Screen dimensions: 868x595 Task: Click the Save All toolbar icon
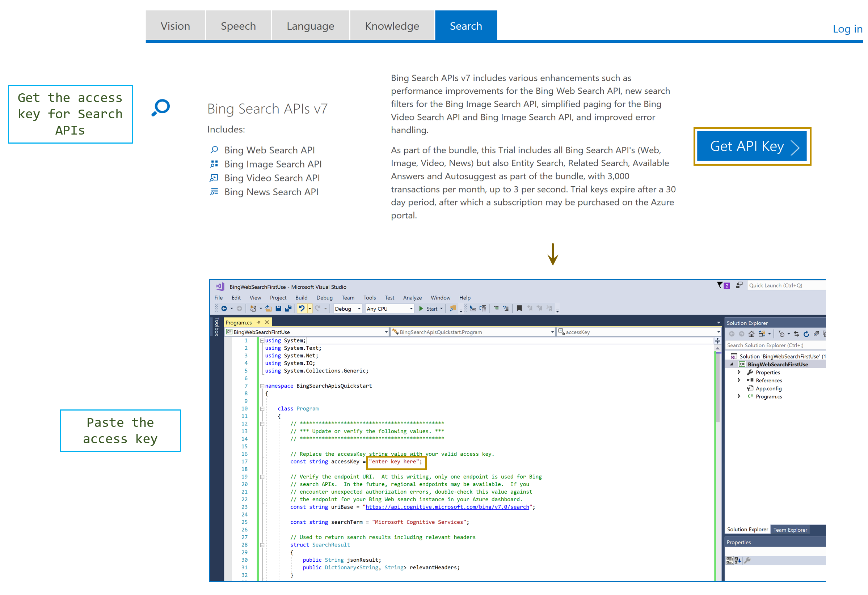(x=288, y=309)
